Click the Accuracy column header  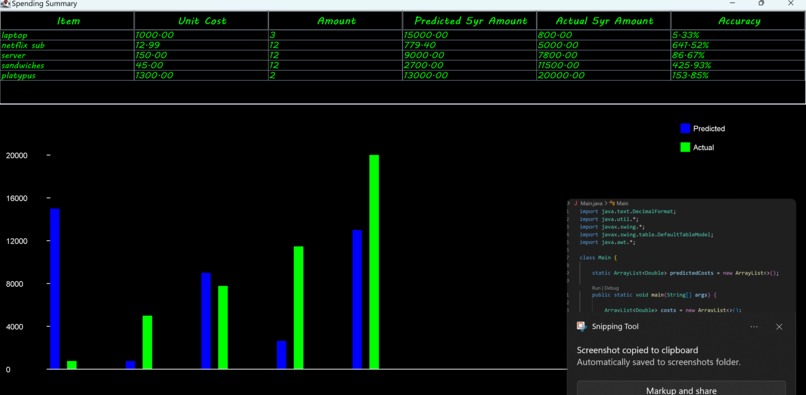point(738,21)
